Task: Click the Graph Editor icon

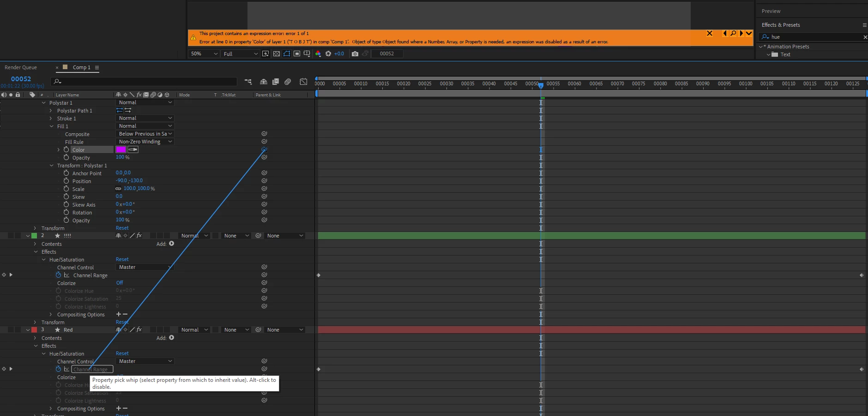Action: click(x=303, y=82)
